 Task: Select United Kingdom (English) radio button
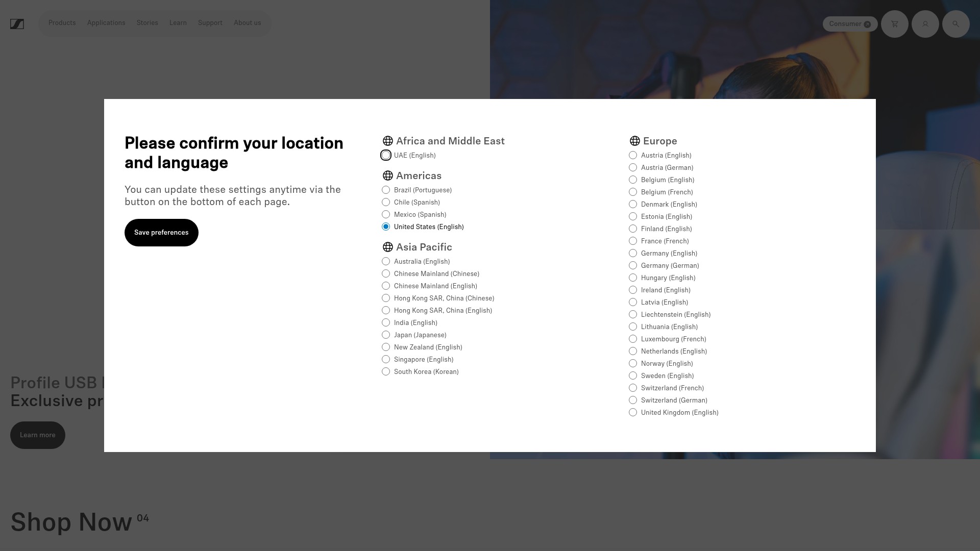click(633, 412)
